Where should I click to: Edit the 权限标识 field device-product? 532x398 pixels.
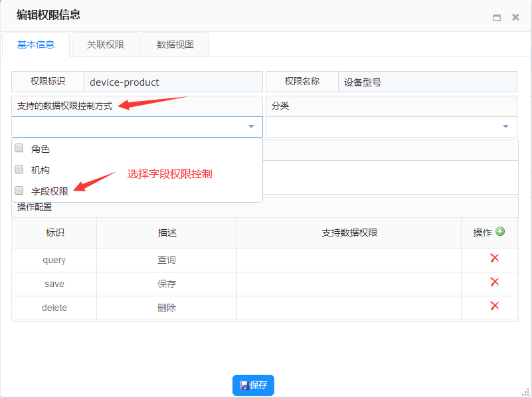[173, 82]
